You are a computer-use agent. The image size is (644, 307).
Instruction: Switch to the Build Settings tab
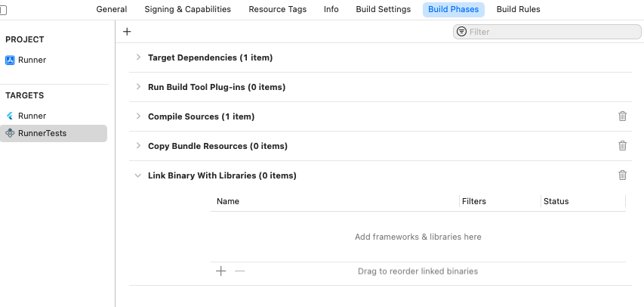pos(384,9)
